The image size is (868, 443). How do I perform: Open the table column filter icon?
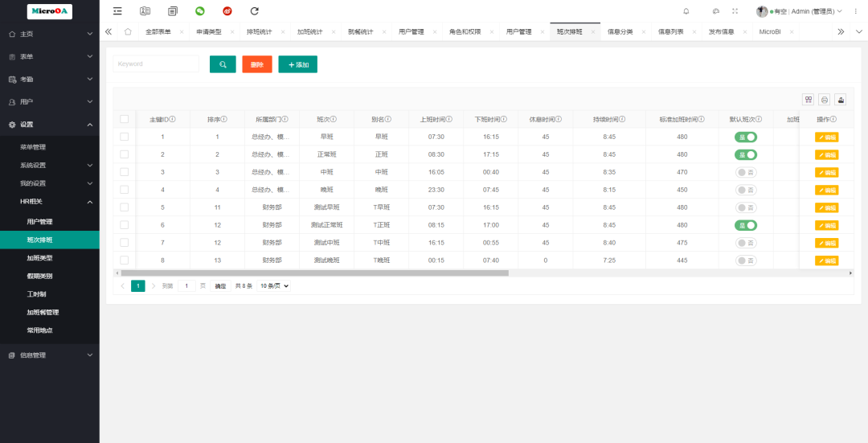click(809, 100)
